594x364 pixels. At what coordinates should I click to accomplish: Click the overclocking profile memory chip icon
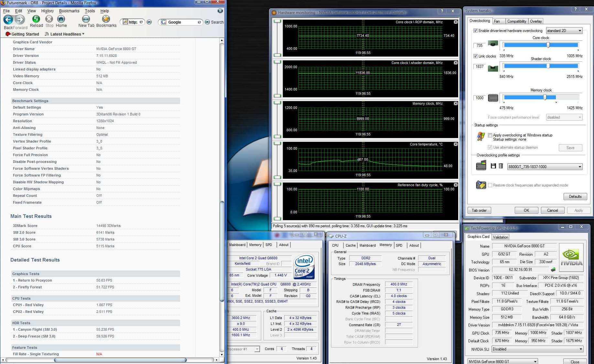(x=481, y=166)
